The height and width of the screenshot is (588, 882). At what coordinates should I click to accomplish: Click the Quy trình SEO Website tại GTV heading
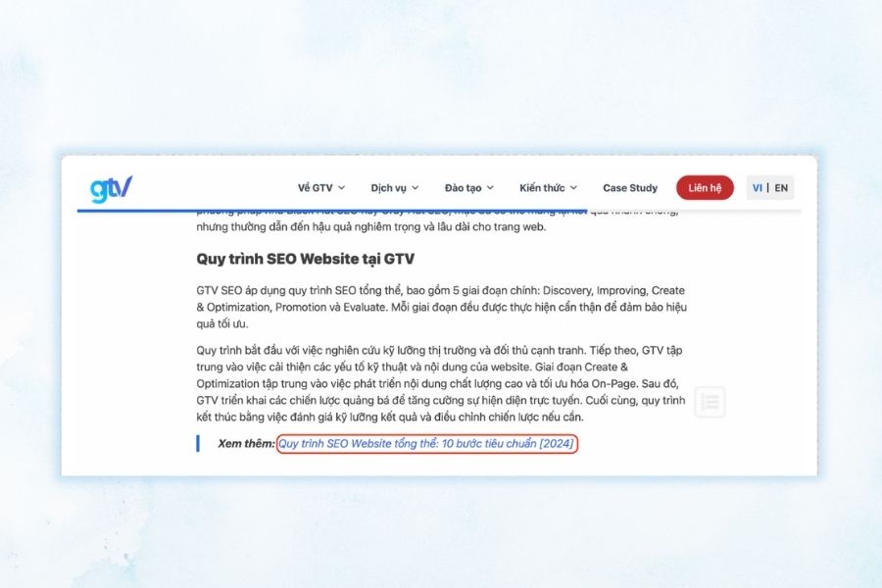coord(305,260)
